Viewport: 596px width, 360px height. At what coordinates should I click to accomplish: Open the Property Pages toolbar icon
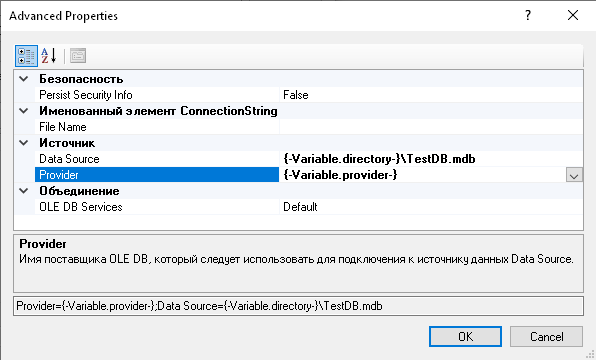[x=78, y=56]
